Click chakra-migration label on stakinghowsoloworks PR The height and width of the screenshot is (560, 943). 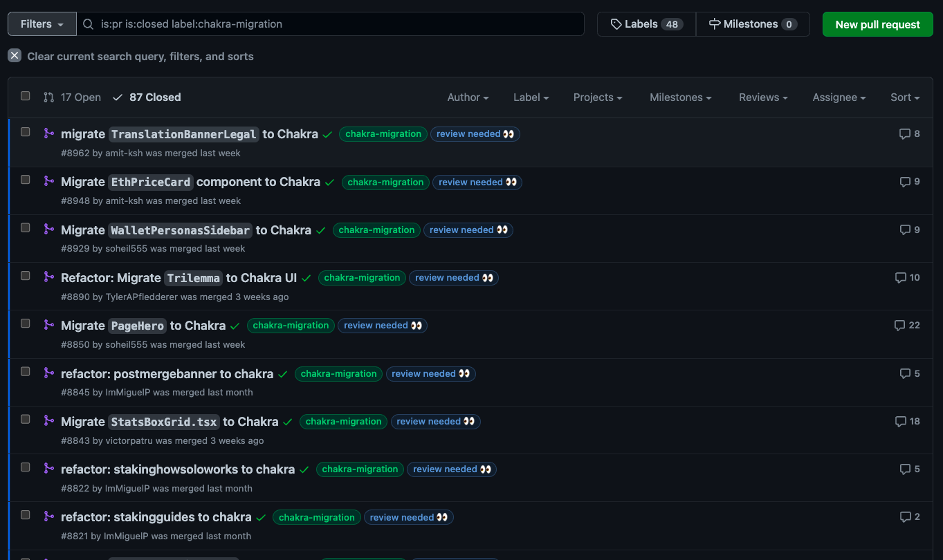click(360, 469)
